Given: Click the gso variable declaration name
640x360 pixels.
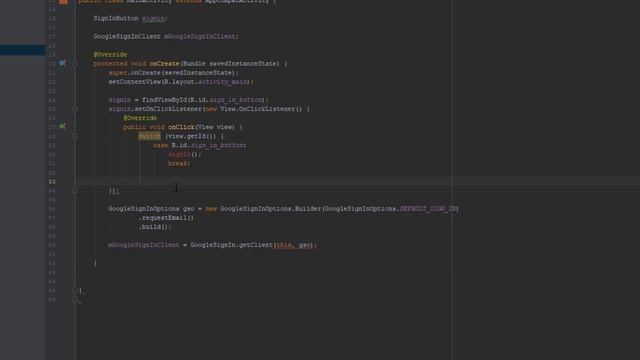Looking at the screenshot, I should pos(188,209).
